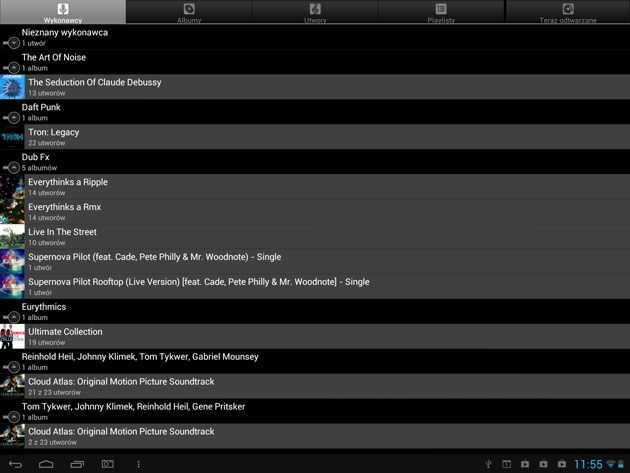Tap the Android home button
Screen dimensions: 630x473
(x=46, y=464)
